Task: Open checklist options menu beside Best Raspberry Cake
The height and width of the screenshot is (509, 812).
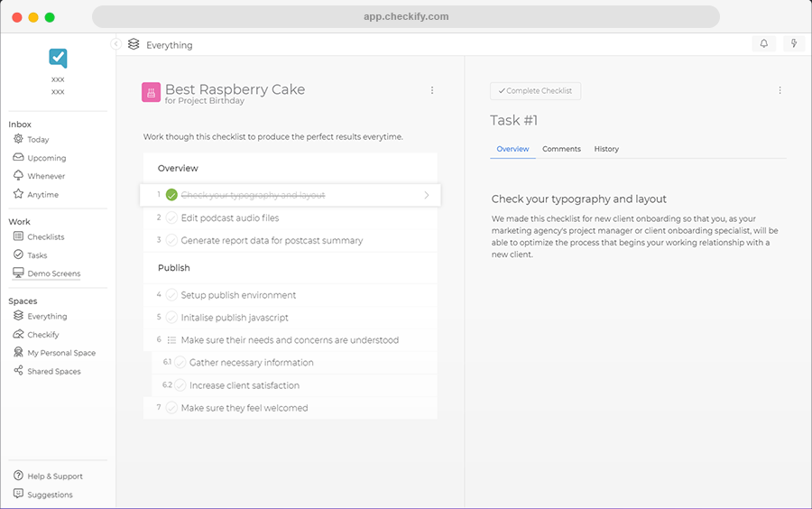Action: click(432, 90)
